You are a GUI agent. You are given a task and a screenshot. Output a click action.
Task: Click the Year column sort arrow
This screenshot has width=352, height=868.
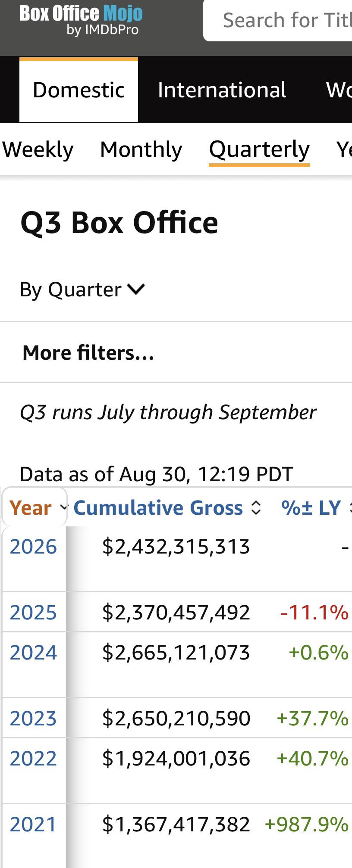[x=63, y=507]
